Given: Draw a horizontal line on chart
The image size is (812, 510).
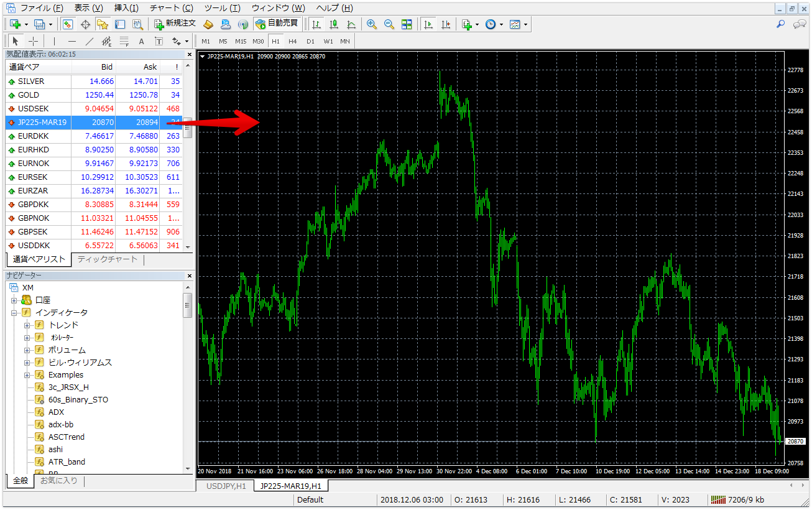Looking at the screenshot, I should [72, 42].
